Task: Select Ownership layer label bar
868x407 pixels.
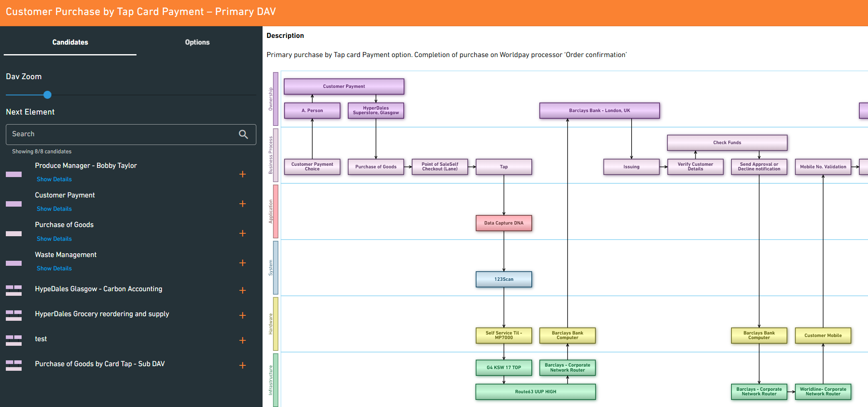Action: coord(275,99)
